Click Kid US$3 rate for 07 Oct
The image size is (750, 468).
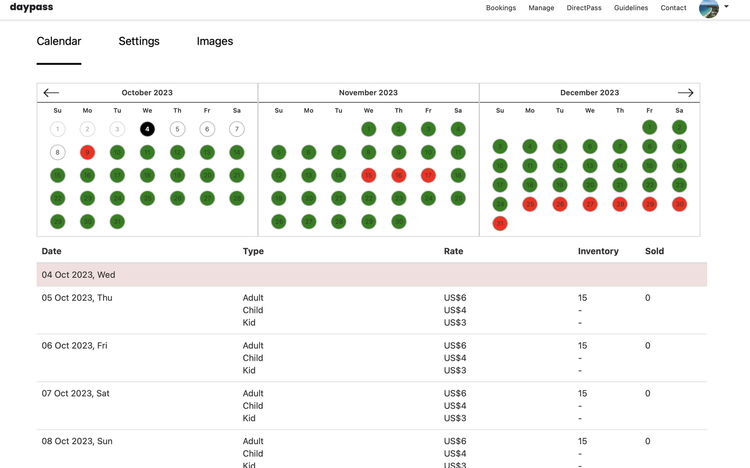454,418
